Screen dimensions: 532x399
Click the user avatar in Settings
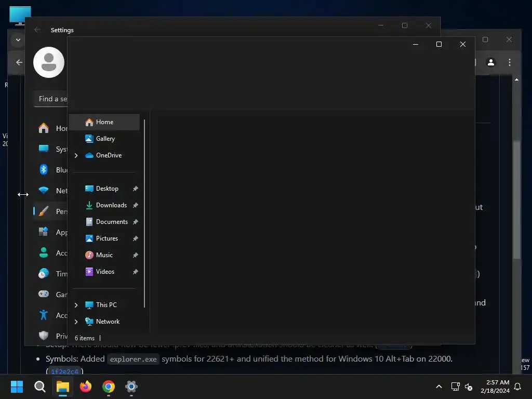(x=49, y=62)
